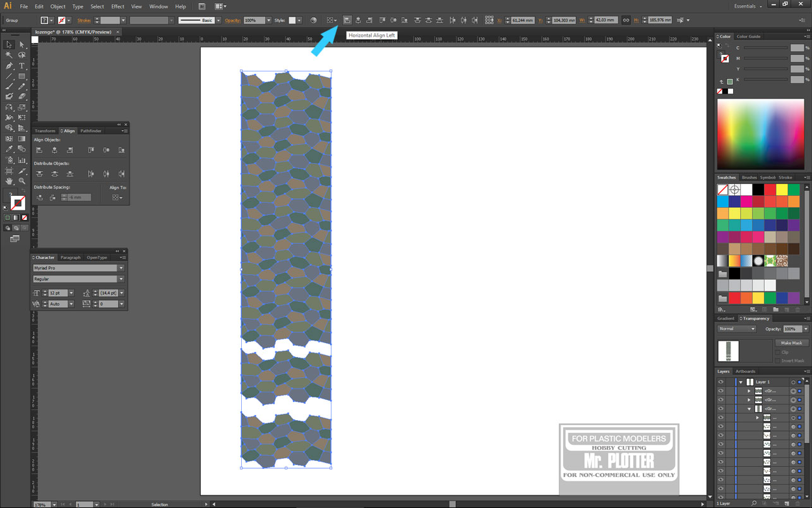Collapse the Layer 1 tree arrow
This screenshot has height=508, width=812.
coord(741,382)
